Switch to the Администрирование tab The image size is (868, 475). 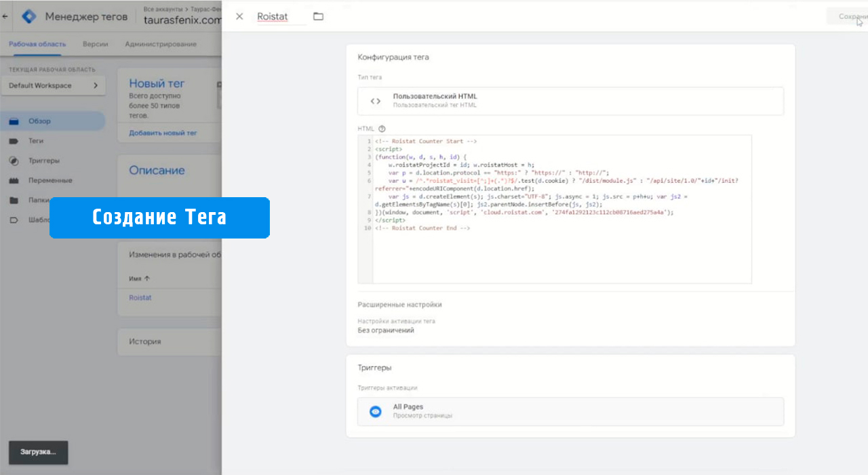pyautogui.click(x=161, y=44)
